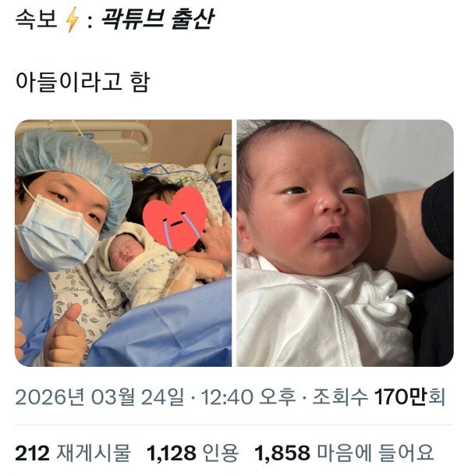Open the 1,128 인용 quotes list
468x476 pixels.
point(193,453)
